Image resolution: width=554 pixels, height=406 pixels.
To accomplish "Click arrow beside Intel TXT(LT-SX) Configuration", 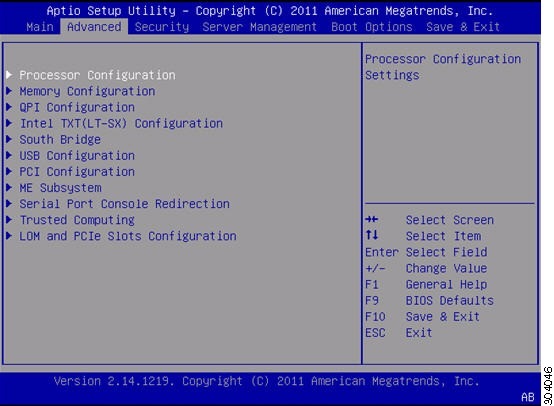I will tap(10, 123).
